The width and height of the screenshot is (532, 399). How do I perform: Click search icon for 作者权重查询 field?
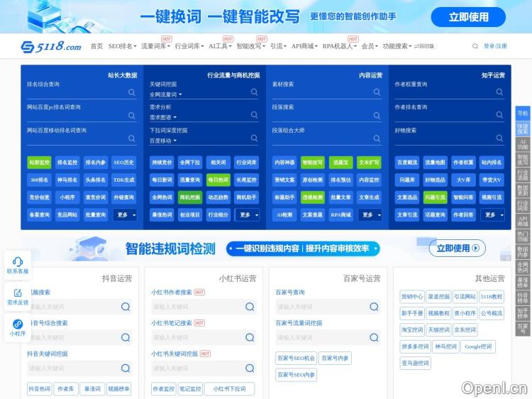click(500, 92)
